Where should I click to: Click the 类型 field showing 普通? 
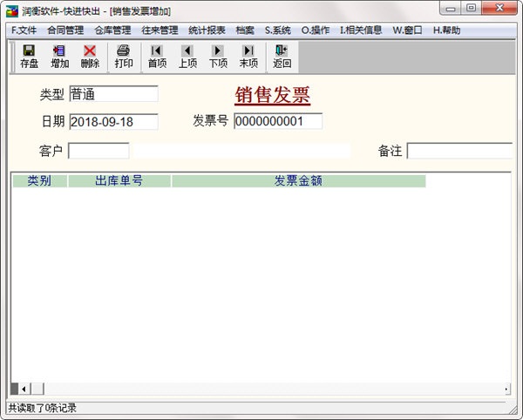tap(113, 94)
